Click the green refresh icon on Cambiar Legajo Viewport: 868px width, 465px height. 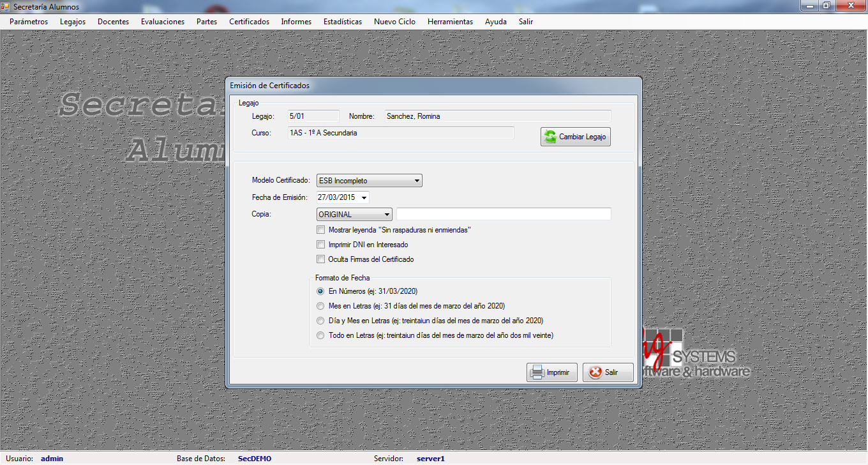pos(550,137)
